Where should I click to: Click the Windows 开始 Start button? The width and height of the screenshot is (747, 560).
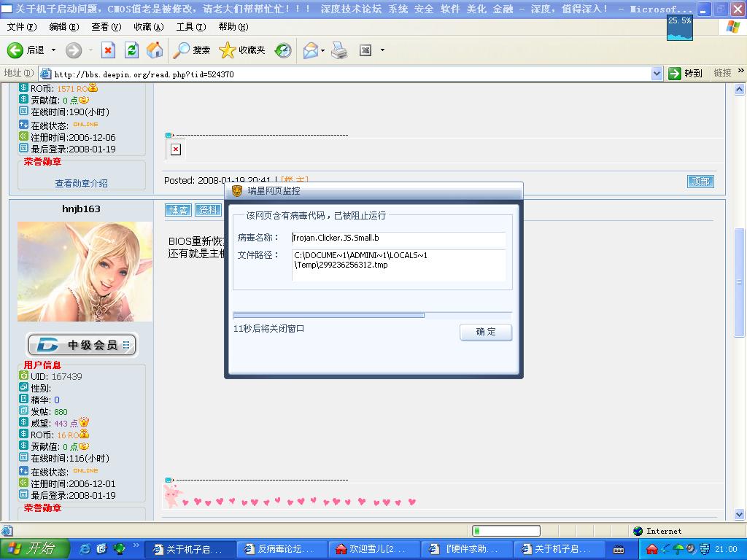point(34,549)
